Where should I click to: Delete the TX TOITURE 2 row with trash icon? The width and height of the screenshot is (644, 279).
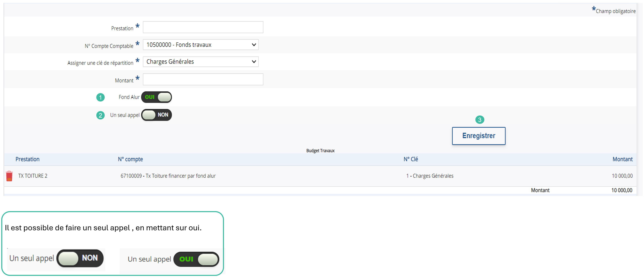point(9,176)
